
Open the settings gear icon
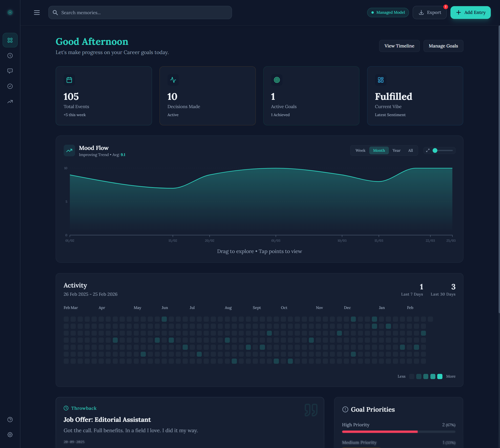10,435
